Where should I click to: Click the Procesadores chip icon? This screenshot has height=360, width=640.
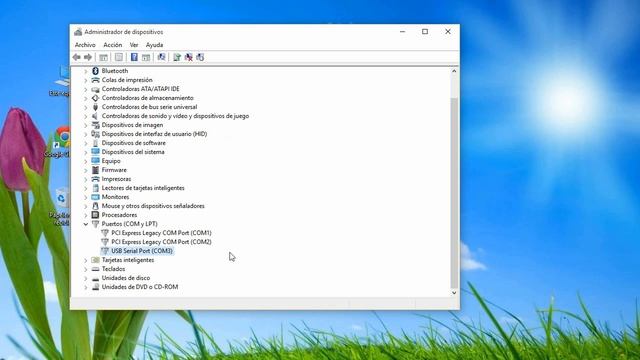point(95,215)
